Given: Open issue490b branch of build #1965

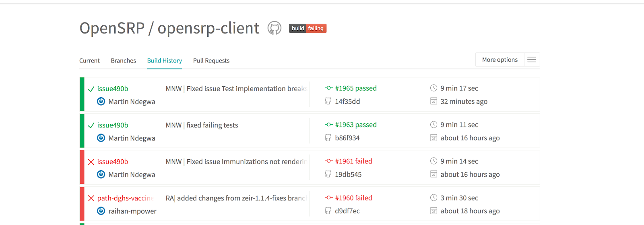Looking at the screenshot, I should 113,89.
